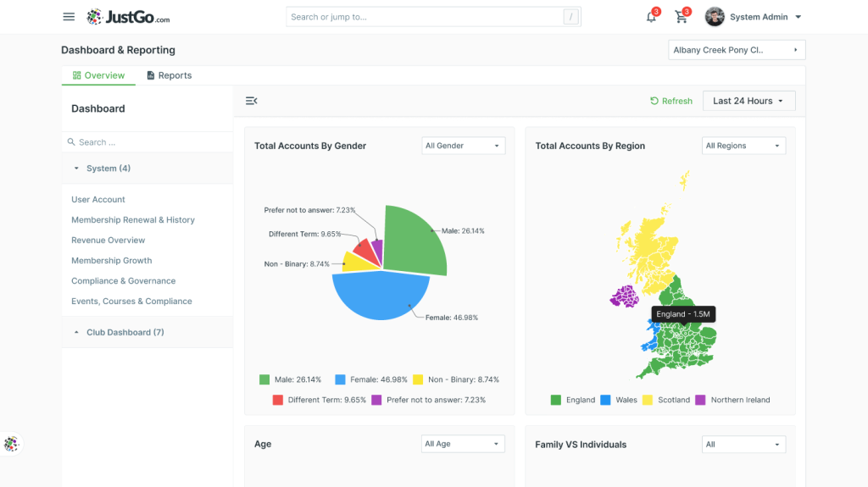The width and height of the screenshot is (868, 487).
Task: Click the Refresh button
Action: tap(671, 101)
